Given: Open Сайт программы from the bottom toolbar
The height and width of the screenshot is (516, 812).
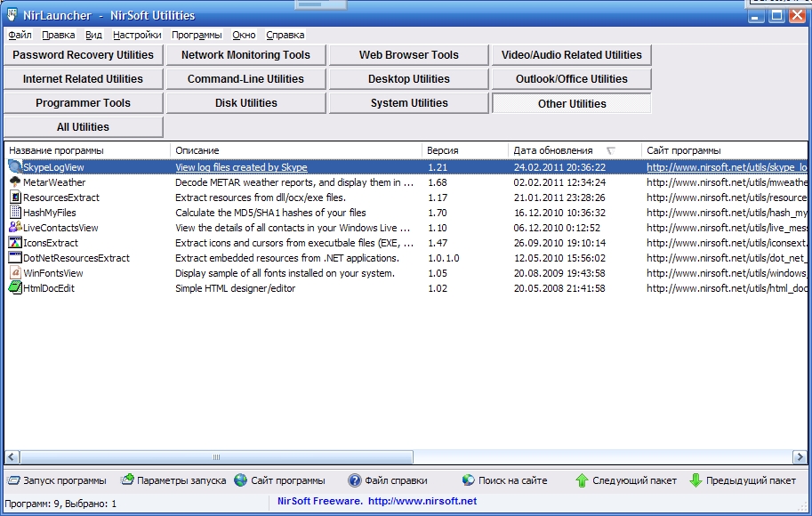Looking at the screenshot, I should (x=279, y=480).
